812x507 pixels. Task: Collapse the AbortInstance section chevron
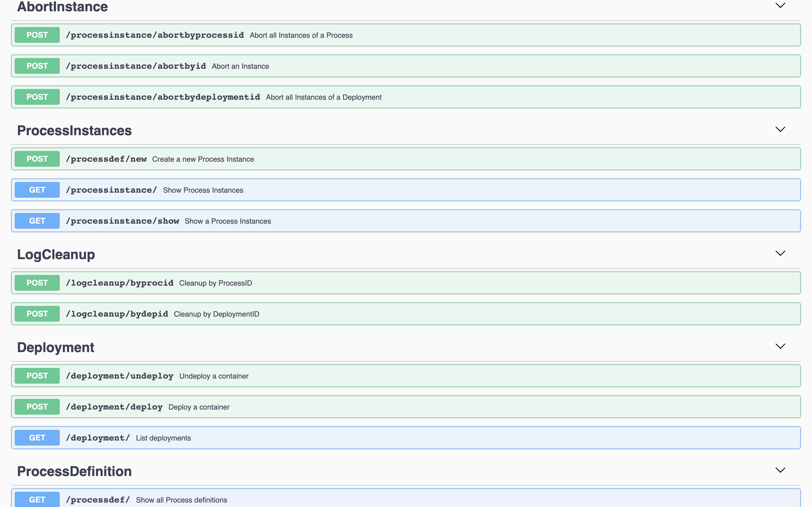pyautogui.click(x=780, y=6)
